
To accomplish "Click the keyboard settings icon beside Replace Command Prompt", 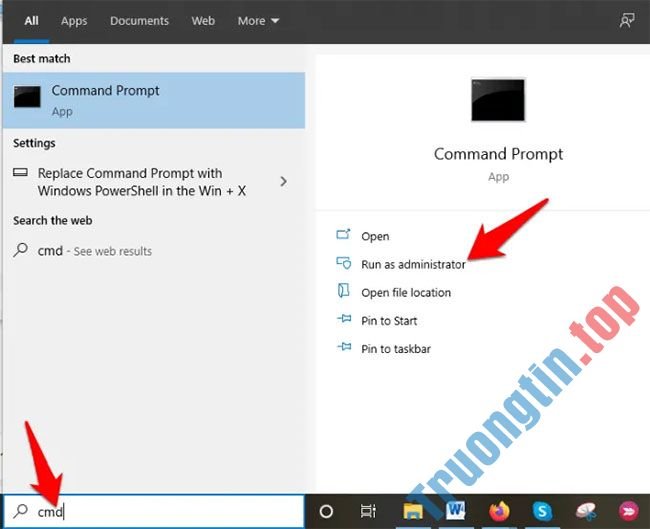I will click(20, 172).
